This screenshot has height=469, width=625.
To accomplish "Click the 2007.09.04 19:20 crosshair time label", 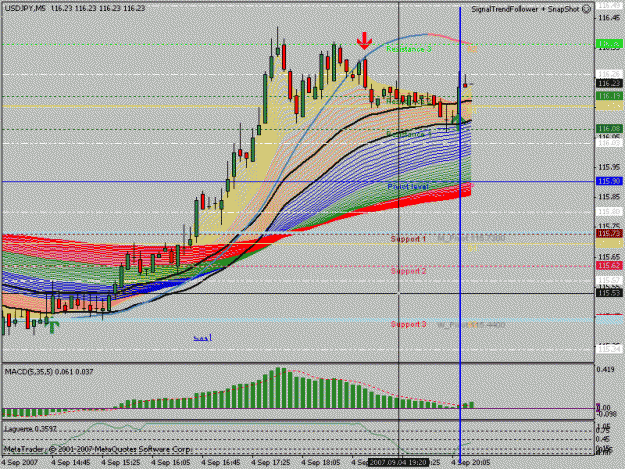I will pyautogui.click(x=399, y=463).
